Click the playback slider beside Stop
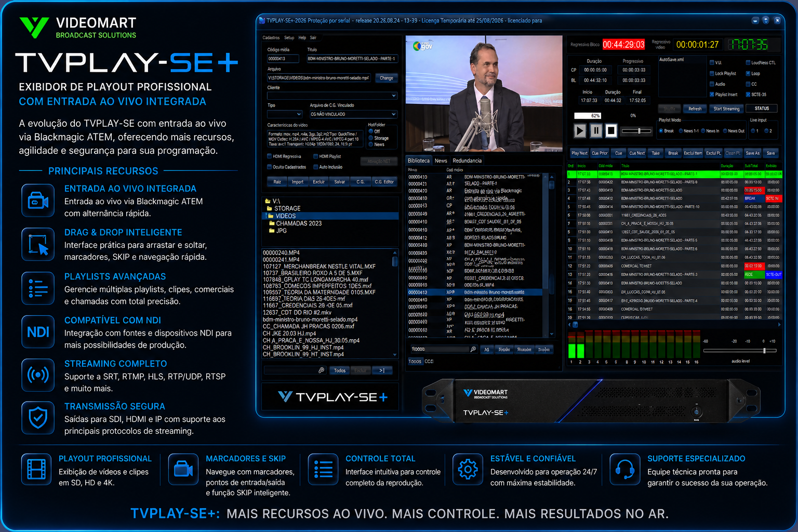 coord(636,131)
